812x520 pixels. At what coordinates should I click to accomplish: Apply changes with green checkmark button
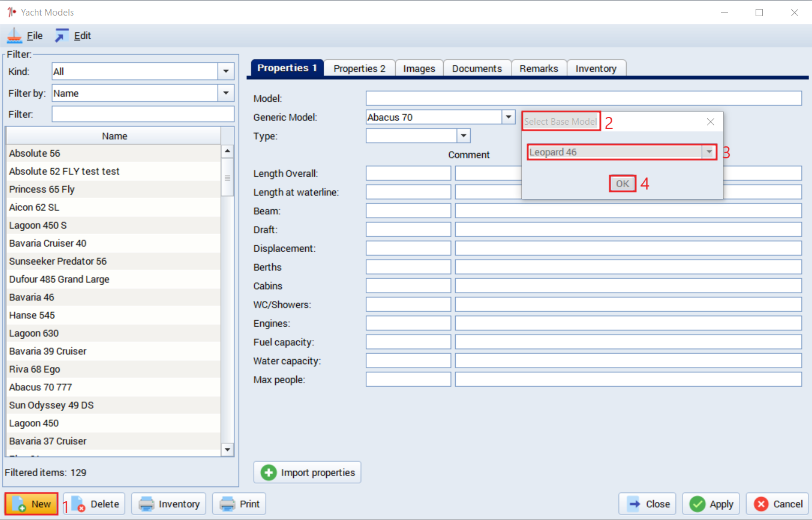point(711,504)
